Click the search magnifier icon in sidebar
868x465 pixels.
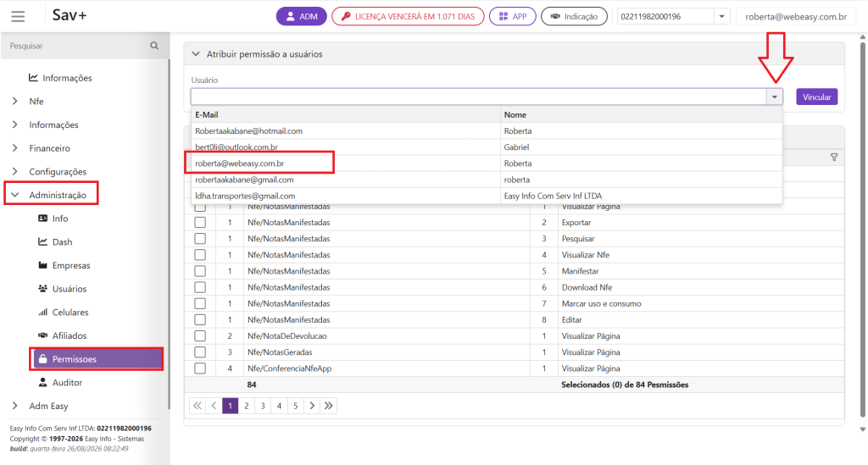click(154, 46)
